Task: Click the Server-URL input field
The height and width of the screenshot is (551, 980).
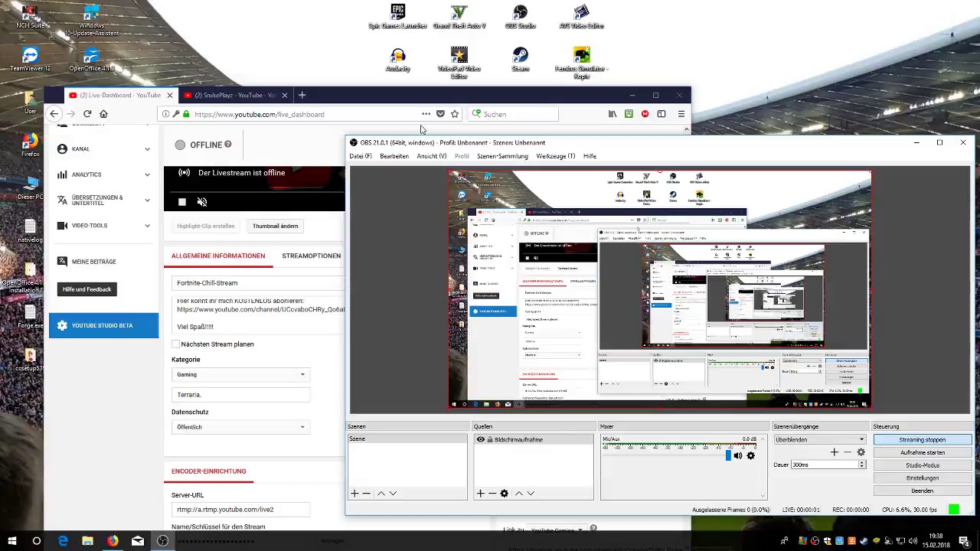Action: (240, 510)
